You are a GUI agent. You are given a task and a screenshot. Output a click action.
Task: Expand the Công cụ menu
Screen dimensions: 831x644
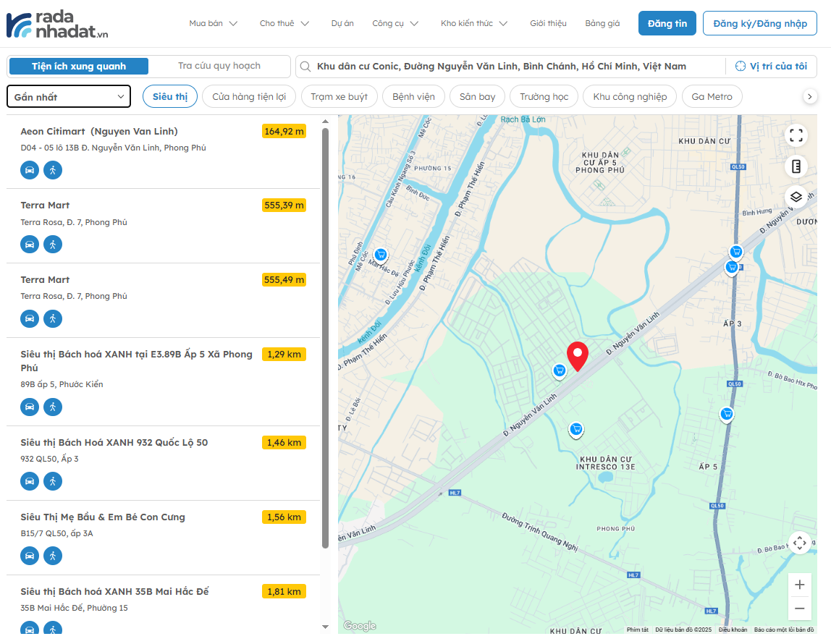pos(395,23)
